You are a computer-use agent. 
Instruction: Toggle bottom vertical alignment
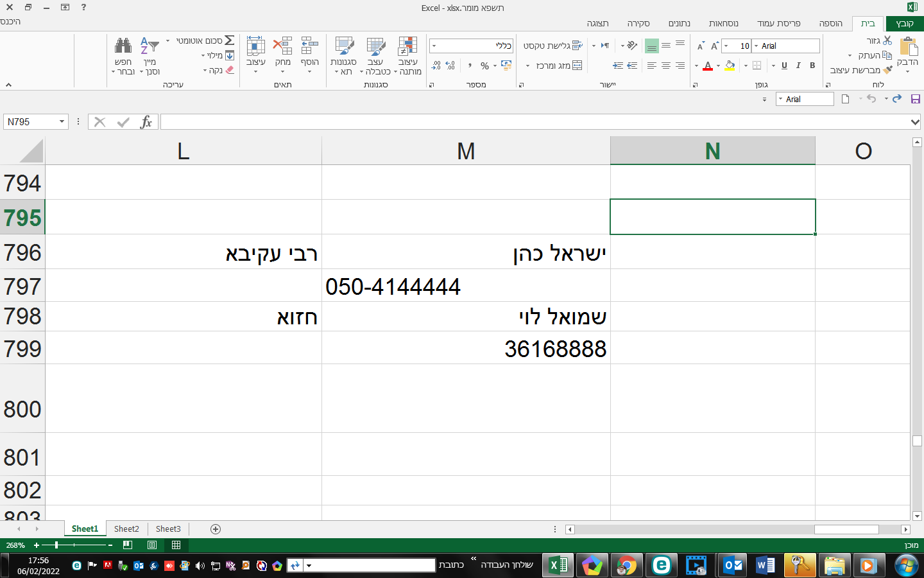click(652, 46)
